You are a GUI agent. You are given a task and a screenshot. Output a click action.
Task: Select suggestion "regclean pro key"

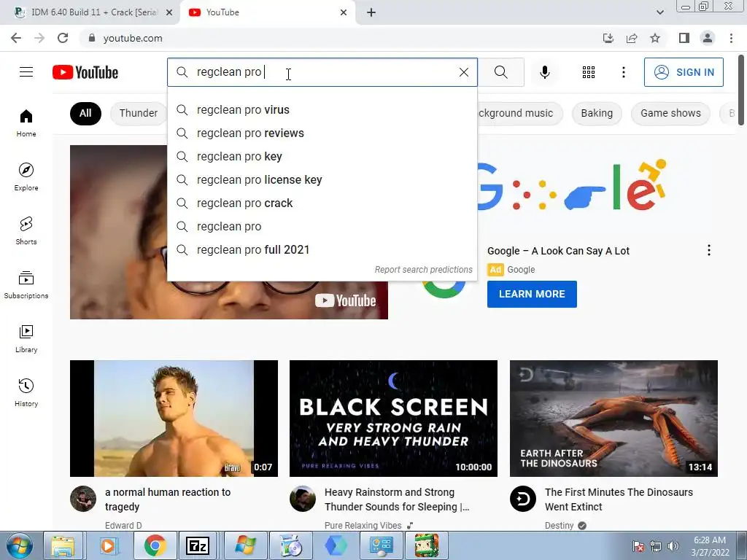tap(322, 156)
